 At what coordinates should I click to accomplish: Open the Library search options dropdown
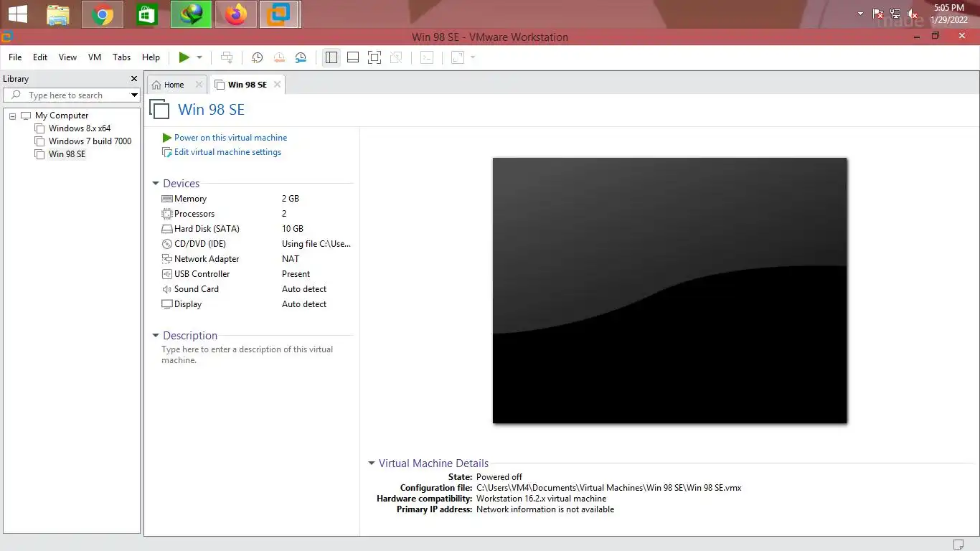point(134,95)
